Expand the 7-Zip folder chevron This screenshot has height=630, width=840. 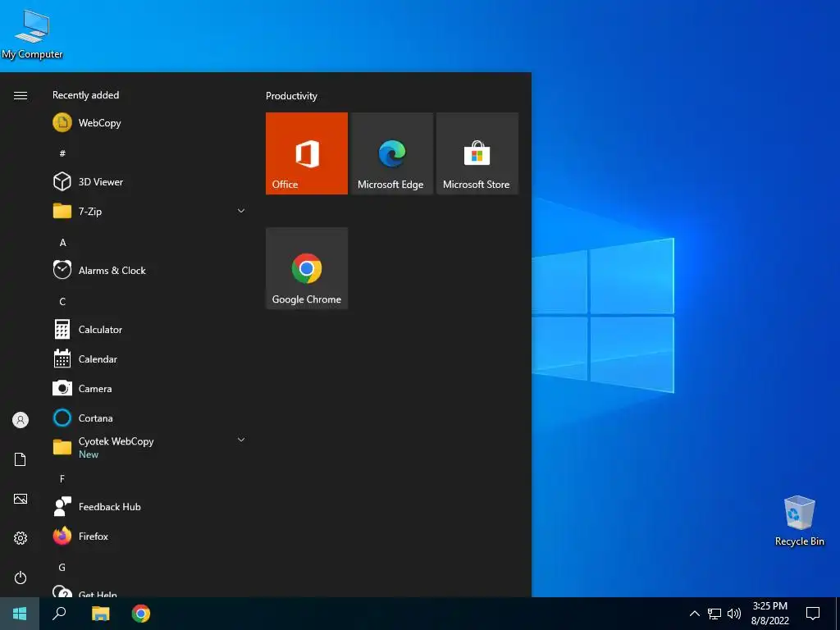(241, 211)
